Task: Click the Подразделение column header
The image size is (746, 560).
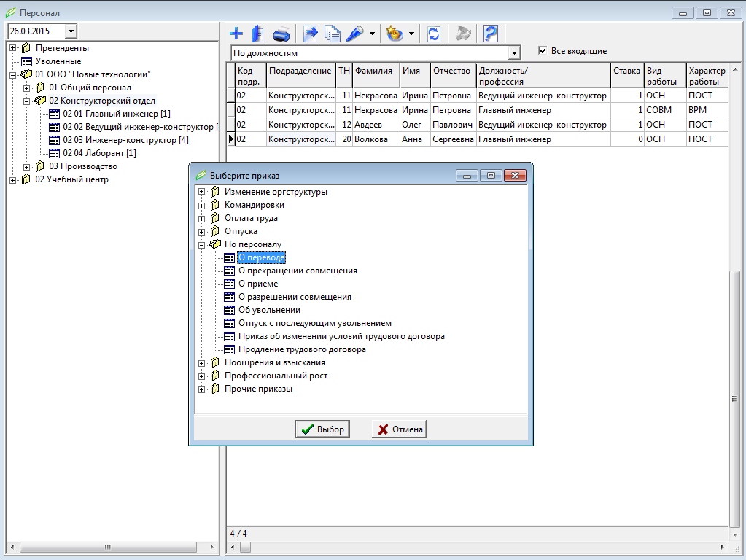Action: tap(300, 75)
